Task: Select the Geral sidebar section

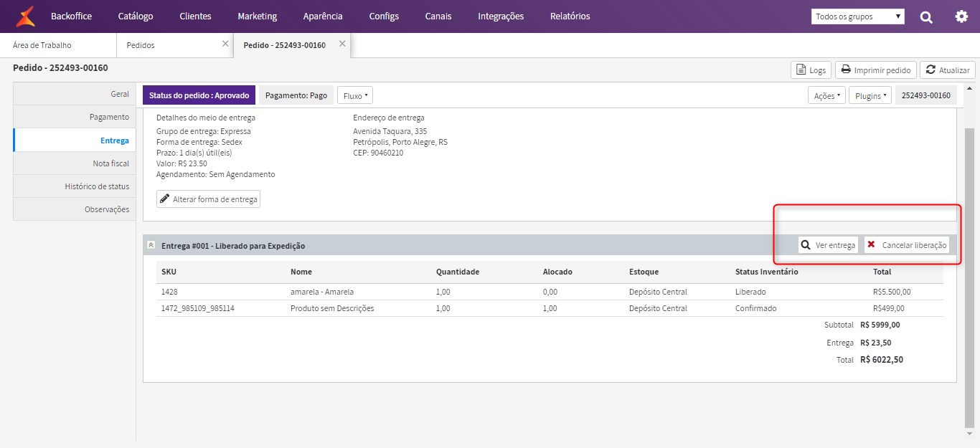Action: click(75, 94)
